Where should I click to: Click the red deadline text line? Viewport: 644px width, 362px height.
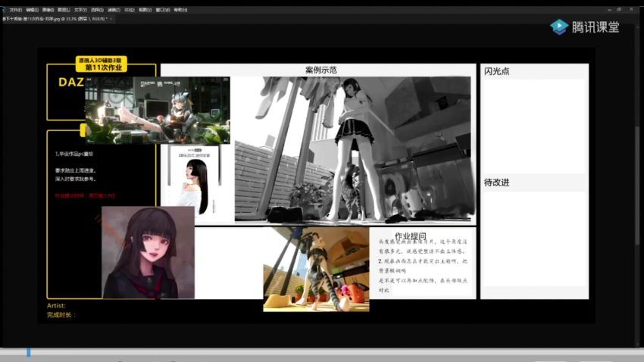[86, 196]
